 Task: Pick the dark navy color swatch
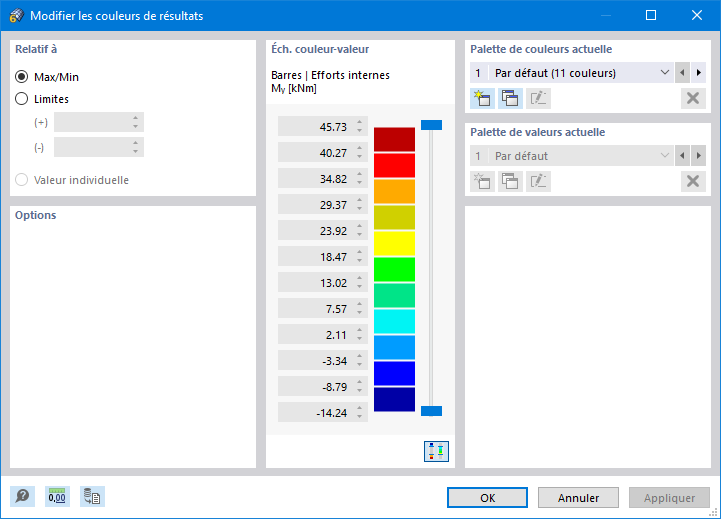(394, 399)
